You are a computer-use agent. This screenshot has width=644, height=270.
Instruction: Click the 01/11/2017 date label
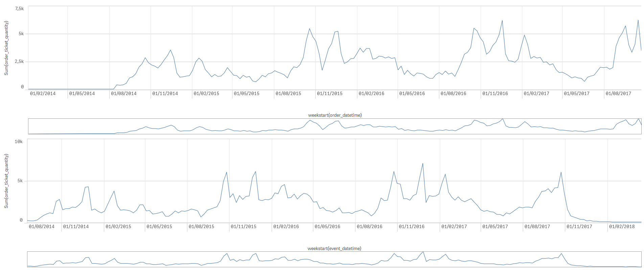[579, 226]
